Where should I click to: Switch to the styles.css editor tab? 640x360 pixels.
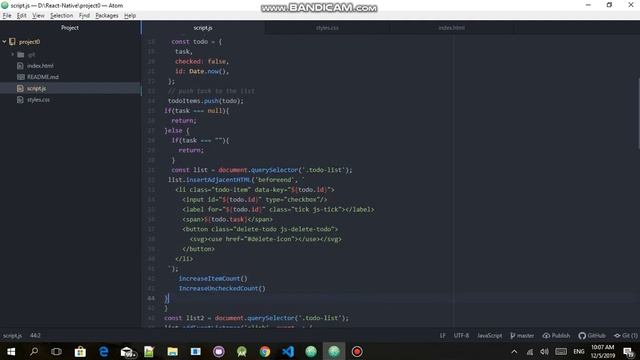pos(327,28)
